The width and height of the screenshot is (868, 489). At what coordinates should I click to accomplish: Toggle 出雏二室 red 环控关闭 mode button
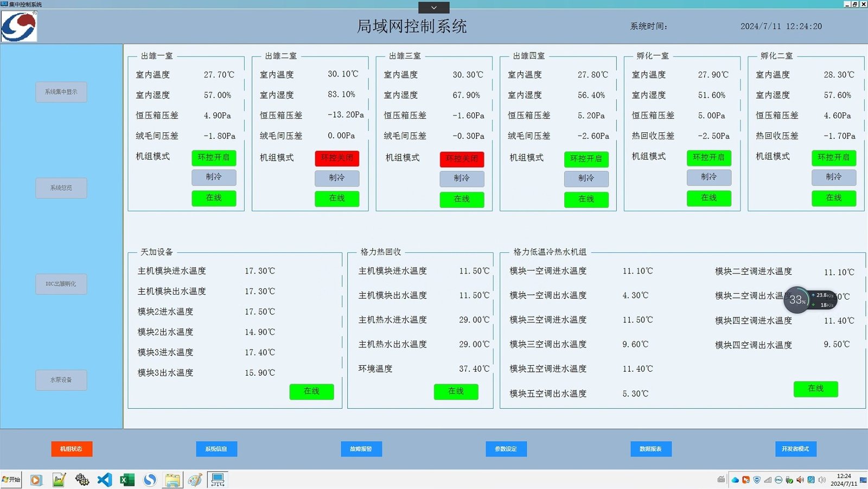click(337, 158)
